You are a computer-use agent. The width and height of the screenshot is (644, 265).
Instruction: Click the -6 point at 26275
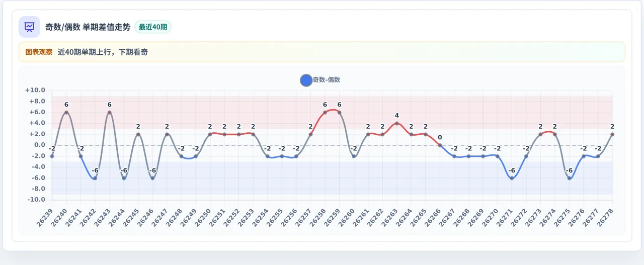click(569, 178)
